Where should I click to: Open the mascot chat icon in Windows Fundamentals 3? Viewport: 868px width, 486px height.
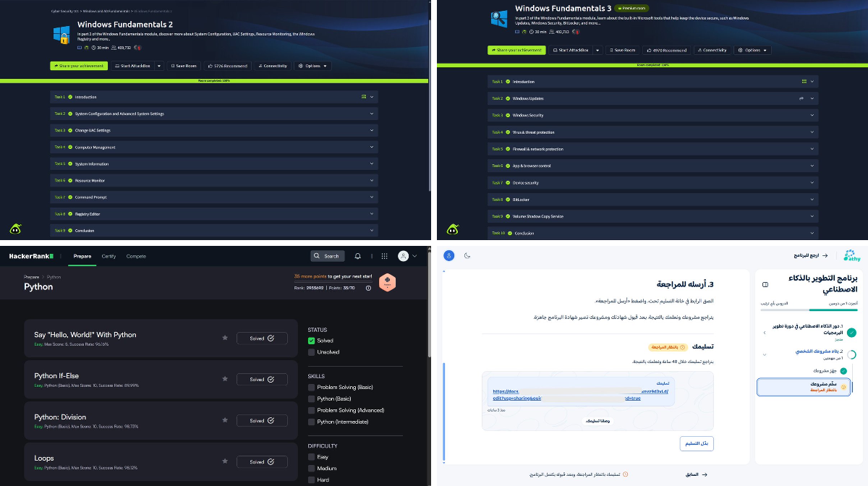453,229
